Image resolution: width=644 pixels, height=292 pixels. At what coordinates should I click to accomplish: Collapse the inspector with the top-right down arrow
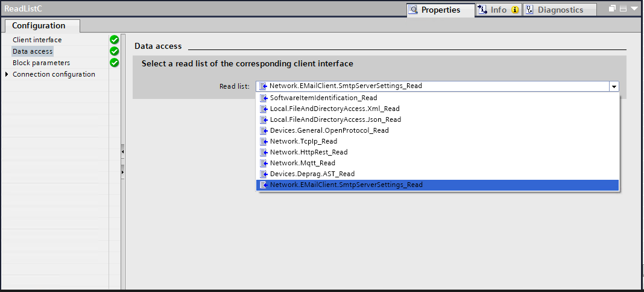tap(634, 9)
